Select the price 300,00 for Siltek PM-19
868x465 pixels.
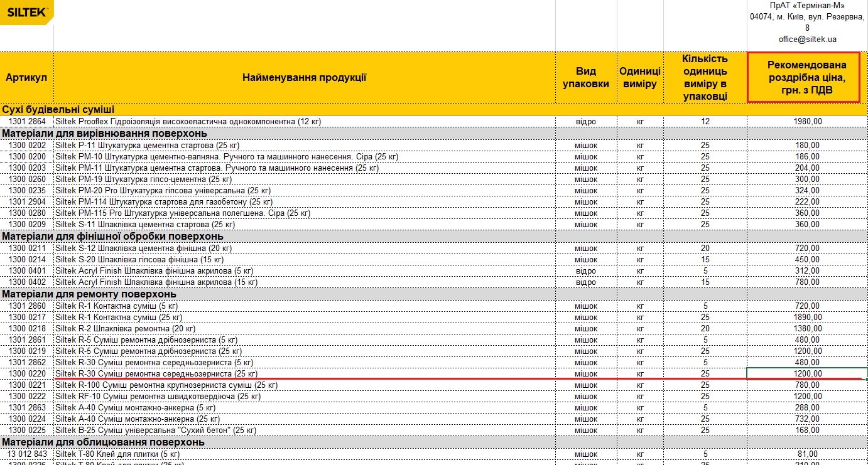point(807,179)
